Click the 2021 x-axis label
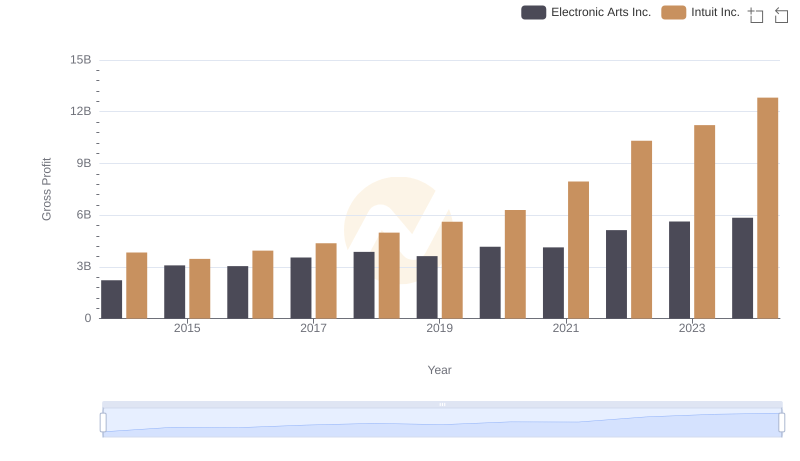The width and height of the screenshot is (800, 461). [x=566, y=328]
